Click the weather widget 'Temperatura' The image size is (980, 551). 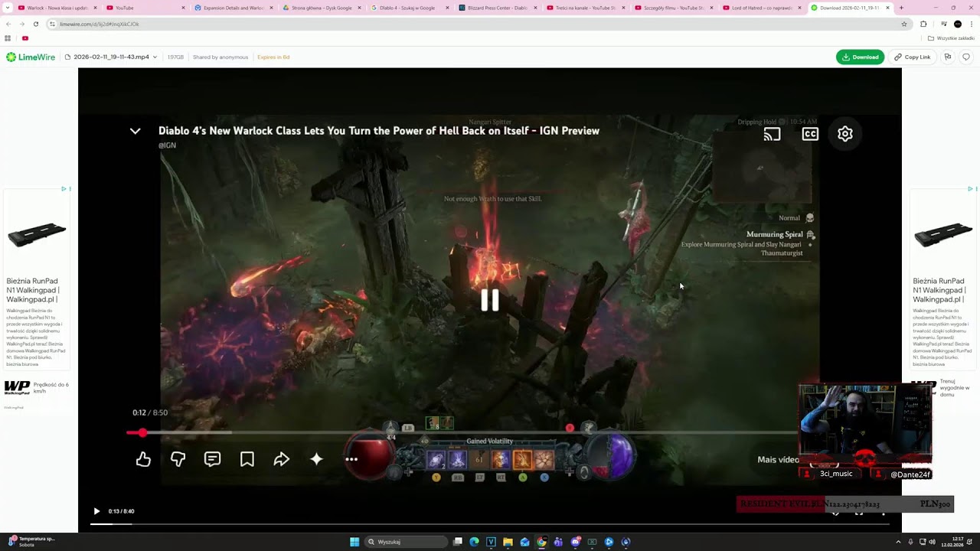click(31, 542)
